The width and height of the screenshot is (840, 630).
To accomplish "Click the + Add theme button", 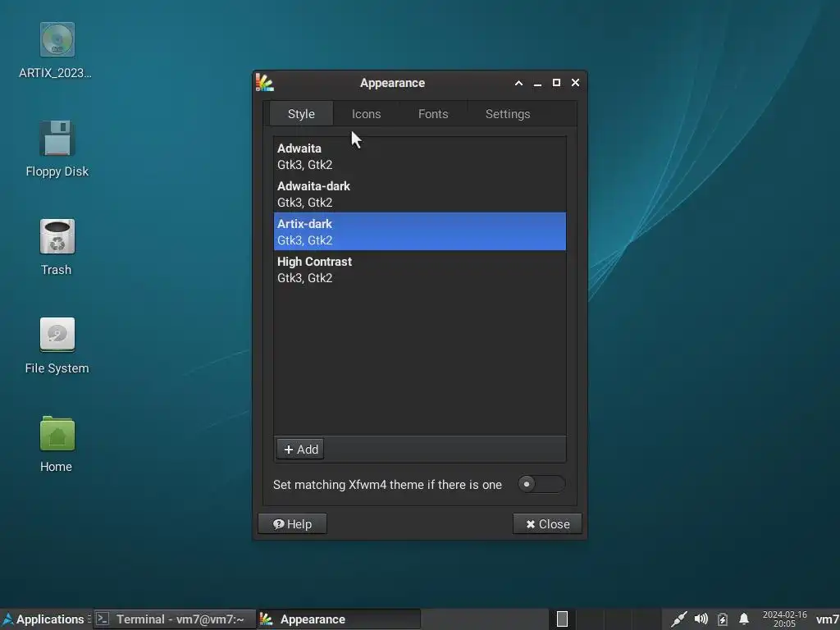I will [x=300, y=449].
